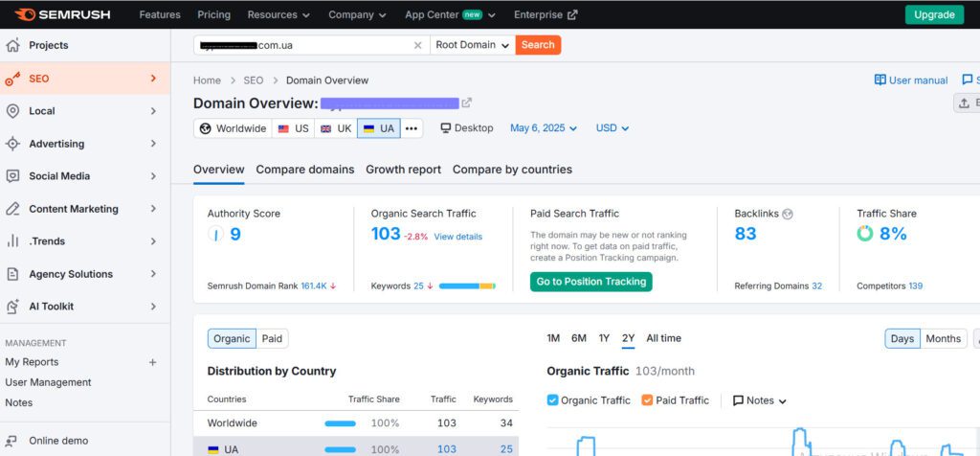Click the Worldwide globe icon

[205, 128]
